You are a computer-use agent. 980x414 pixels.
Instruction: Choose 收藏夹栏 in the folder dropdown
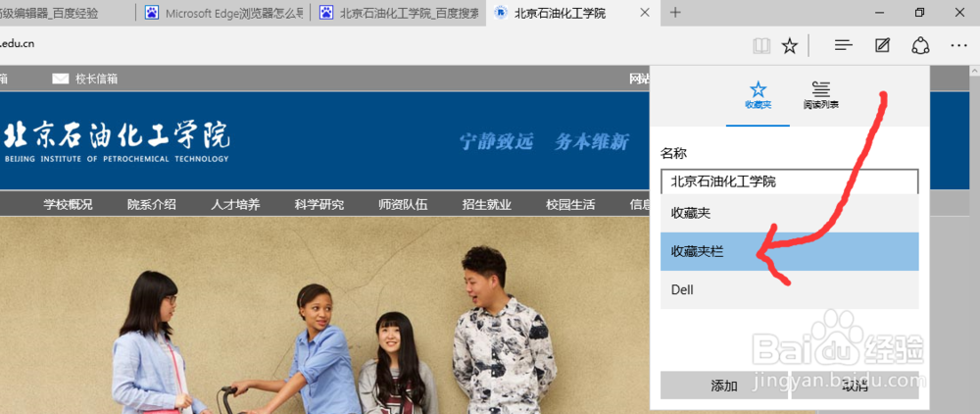[x=789, y=251]
